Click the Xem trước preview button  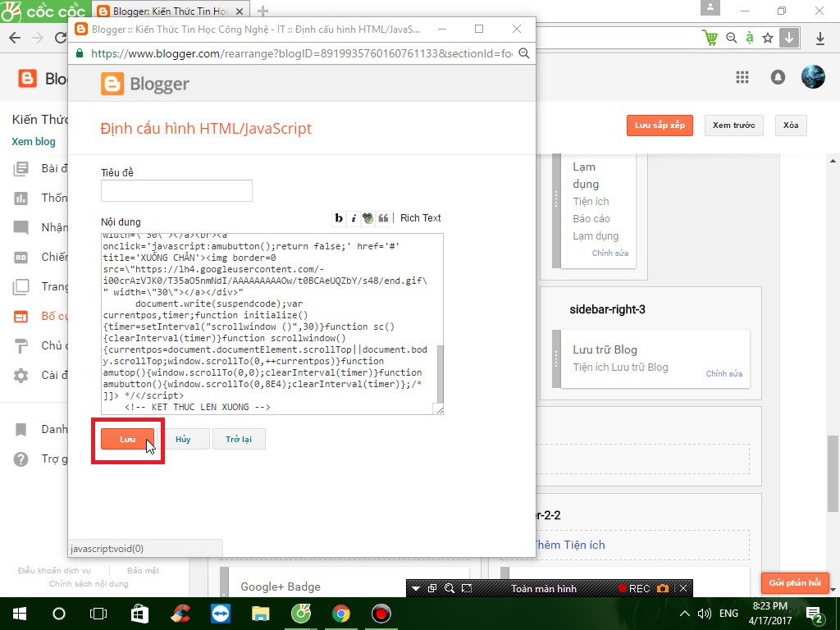click(733, 126)
